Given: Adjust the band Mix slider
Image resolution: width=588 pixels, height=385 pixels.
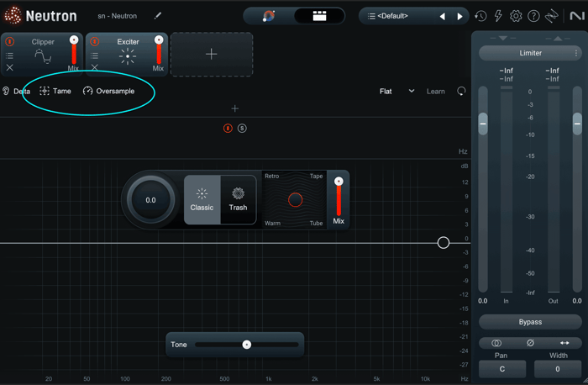Looking at the screenshot, I should pos(339,197).
